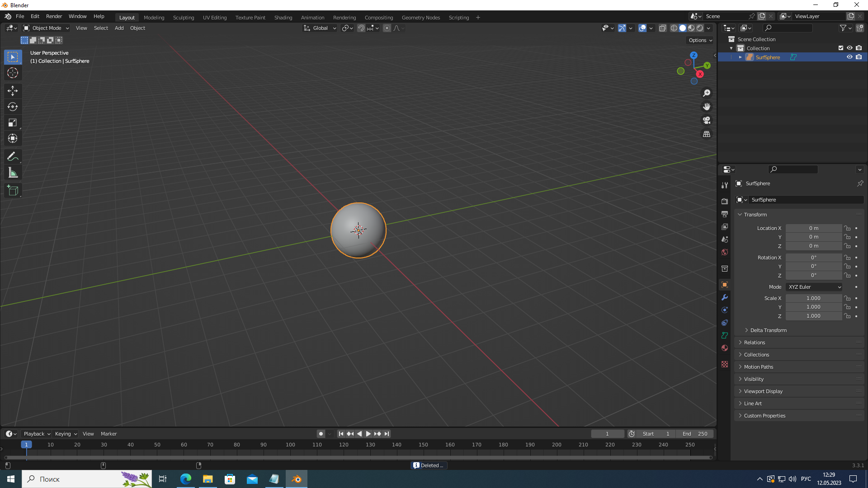Click the Location X value field
868x488 pixels.
pyautogui.click(x=813, y=228)
